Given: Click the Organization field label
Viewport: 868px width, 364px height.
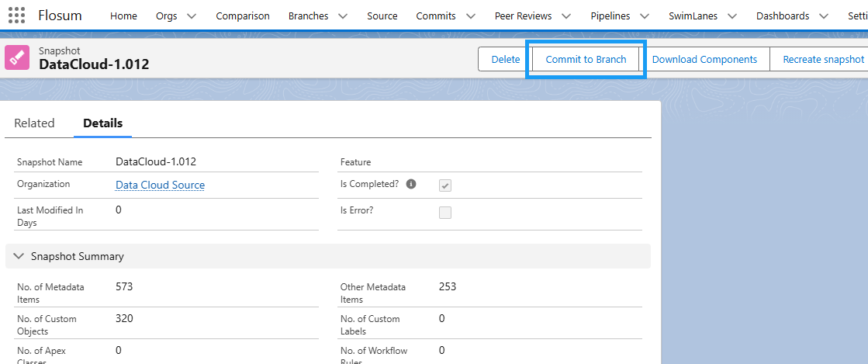Looking at the screenshot, I should (x=43, y=184).
